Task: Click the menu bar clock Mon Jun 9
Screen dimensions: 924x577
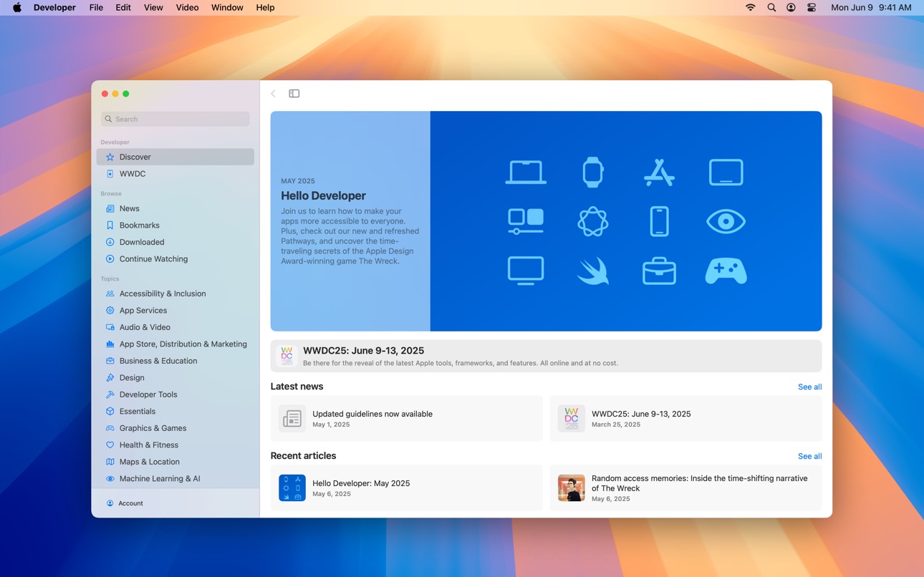Action: (871, 7)
